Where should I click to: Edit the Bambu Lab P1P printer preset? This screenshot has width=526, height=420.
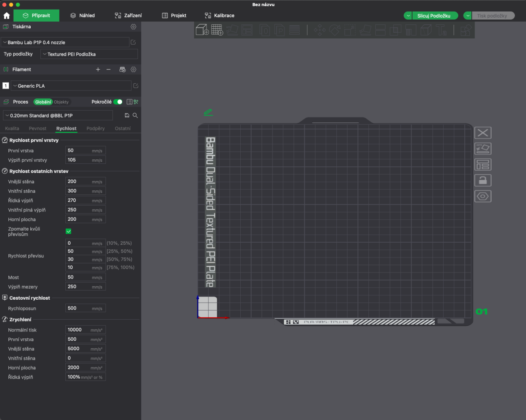[x=133, y=42]
